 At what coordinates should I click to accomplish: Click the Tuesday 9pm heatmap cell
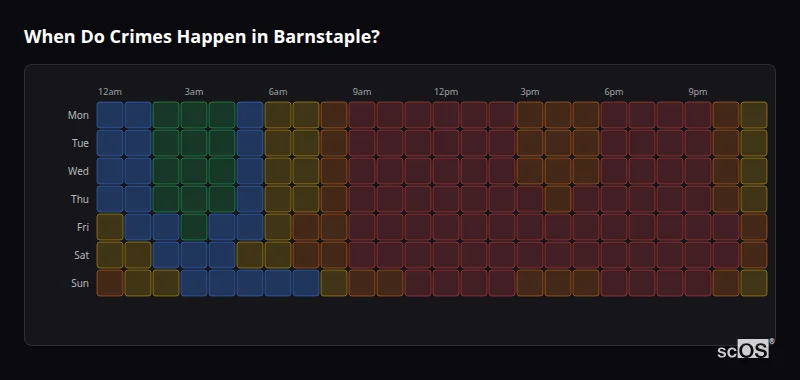click(x=698, y=143)
